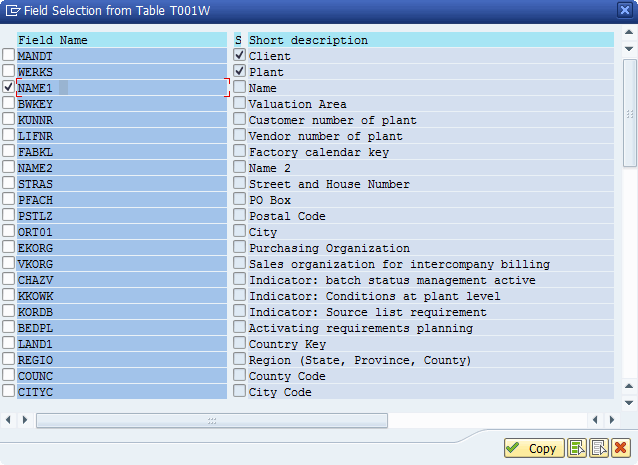Click left horizontal scroll-left arrow
The width and height of the screenshot is (638, 465).
point(8,419)
